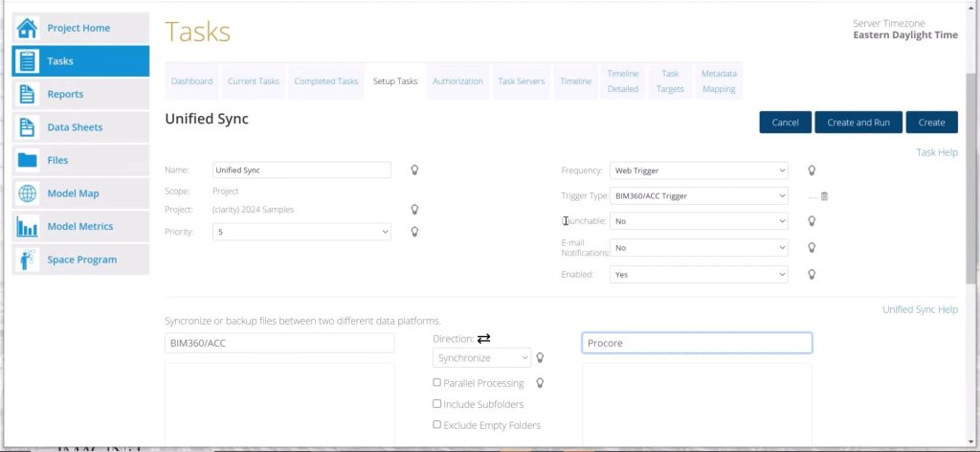The width and height of the screenshot is (980, 452).
Task: Click the Name input field
Action: (x=301, y=170)
